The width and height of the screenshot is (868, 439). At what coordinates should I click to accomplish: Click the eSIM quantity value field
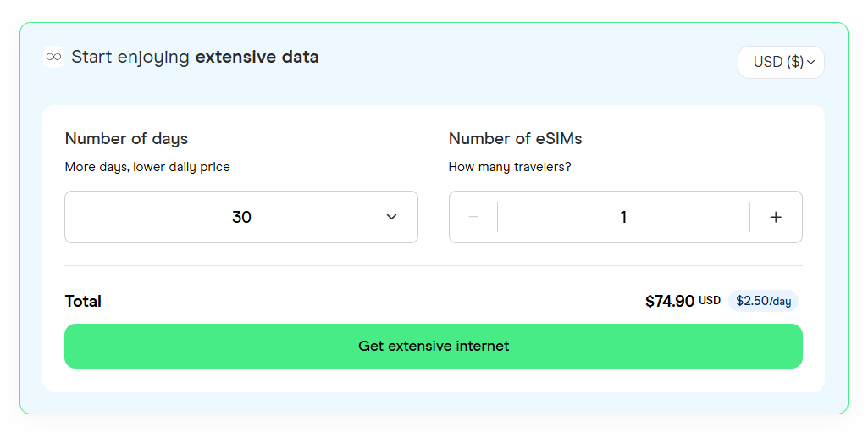tap(624, 217)
